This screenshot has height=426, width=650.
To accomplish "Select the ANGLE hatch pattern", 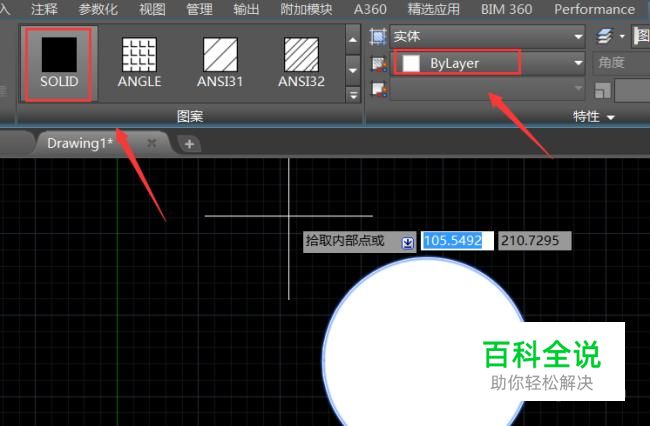I will click(139, 63).
